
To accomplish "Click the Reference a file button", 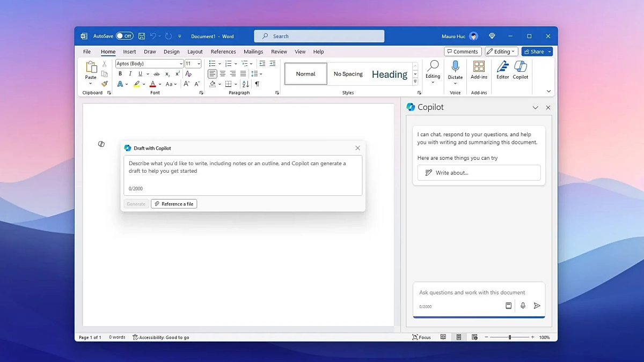I will [174, 204].
